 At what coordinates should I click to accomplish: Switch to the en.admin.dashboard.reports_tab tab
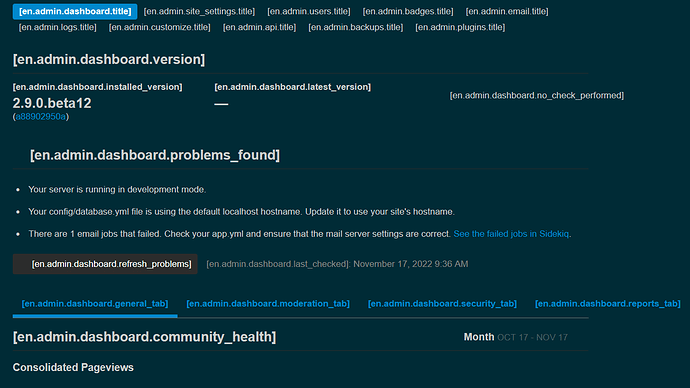[x=608, y=304]
